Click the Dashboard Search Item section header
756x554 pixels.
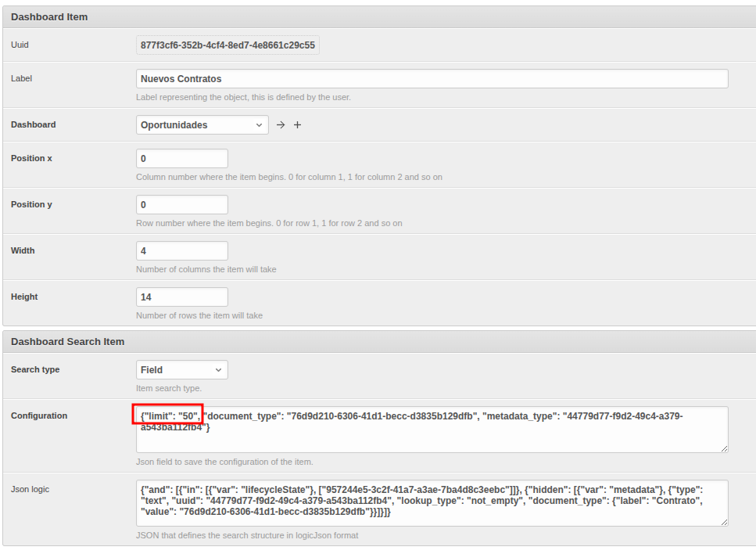tap(67, 342)
